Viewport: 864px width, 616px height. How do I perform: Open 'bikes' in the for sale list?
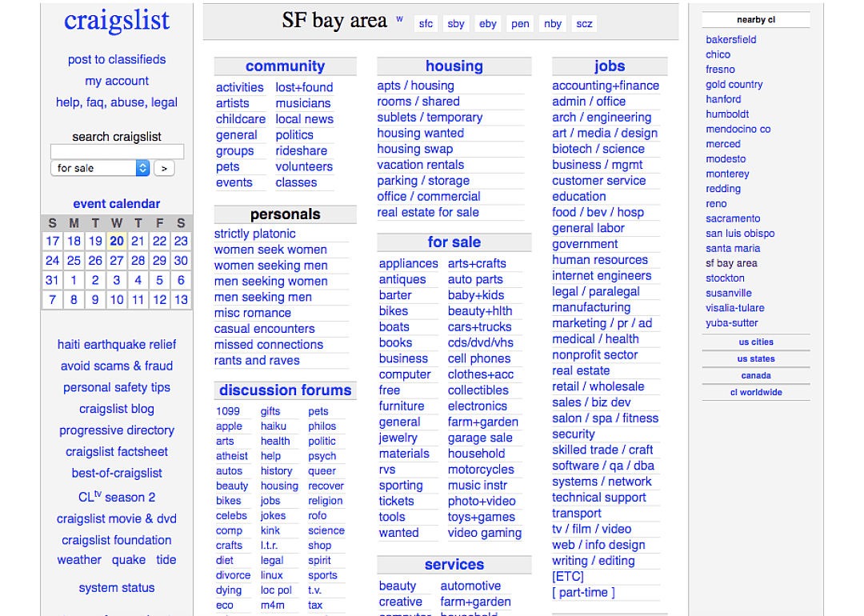394,310
